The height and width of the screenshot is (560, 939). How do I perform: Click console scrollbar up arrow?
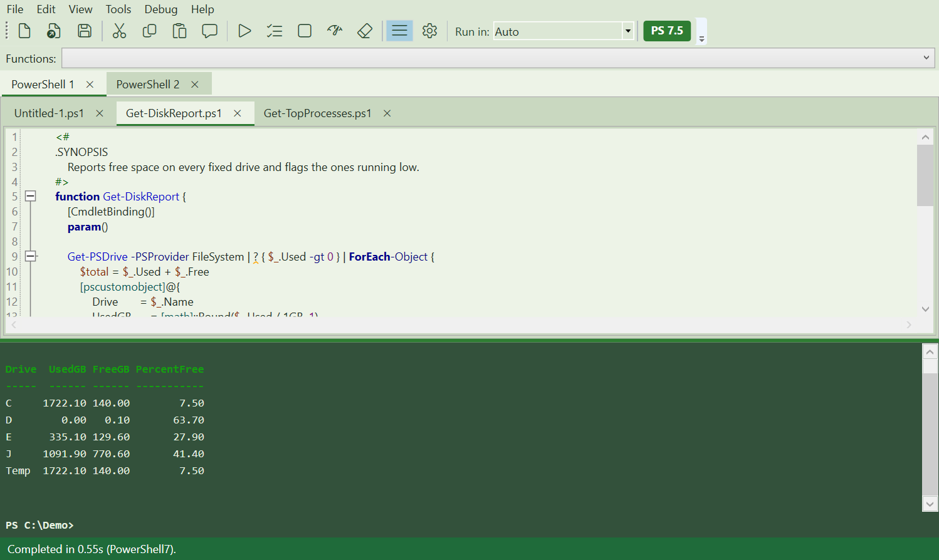point(930,352)
